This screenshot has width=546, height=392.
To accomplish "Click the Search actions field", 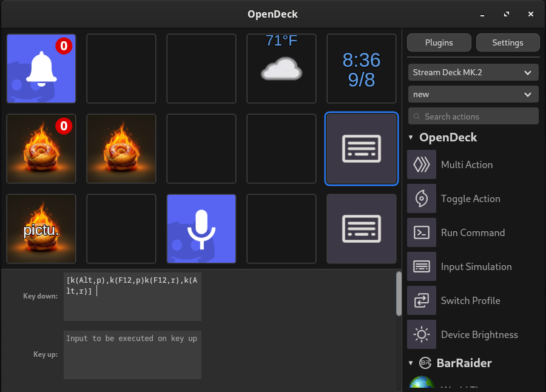I will pos(473,117).
